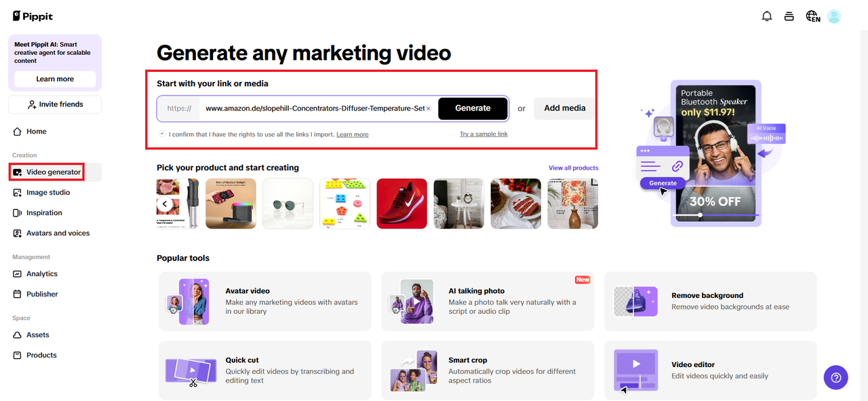Open the Remove background tool
868x401 pixels.
coord(711,301)
